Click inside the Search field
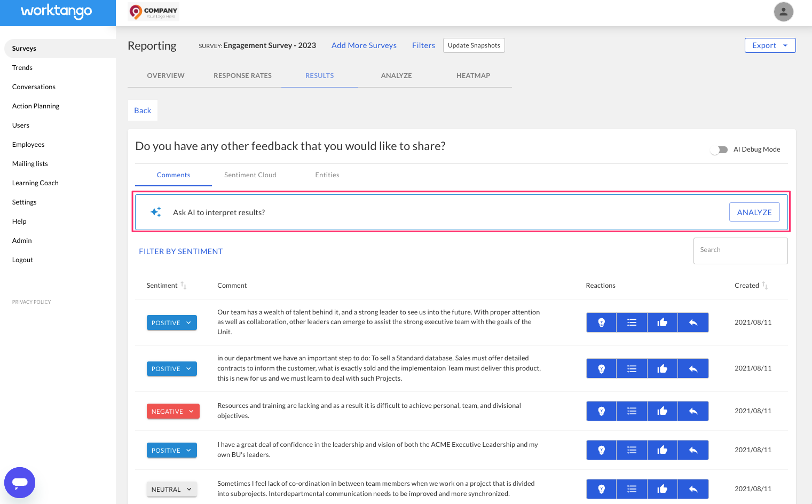The height and width of the screenshot is (504, 812). [x=740, y=250]
